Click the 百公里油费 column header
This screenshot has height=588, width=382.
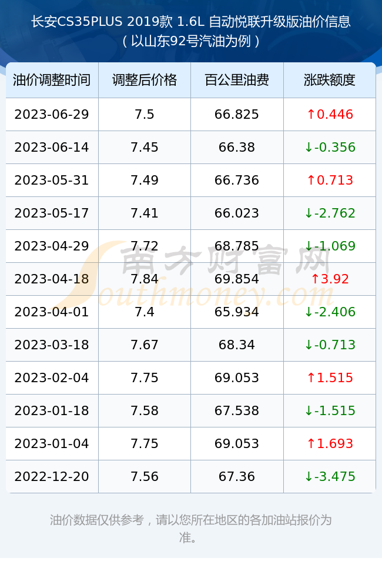click(237, 80)
